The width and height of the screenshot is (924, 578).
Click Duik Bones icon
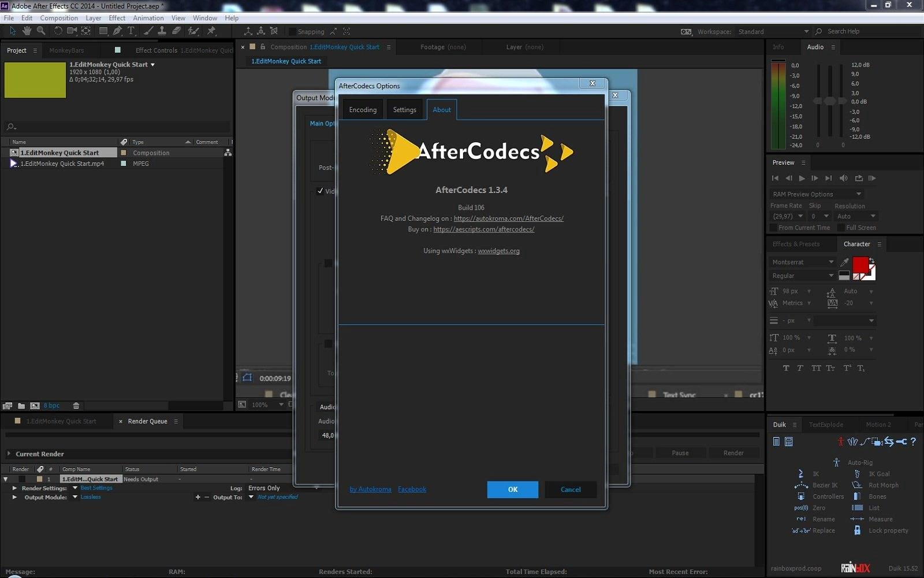(x=857, y=497)
